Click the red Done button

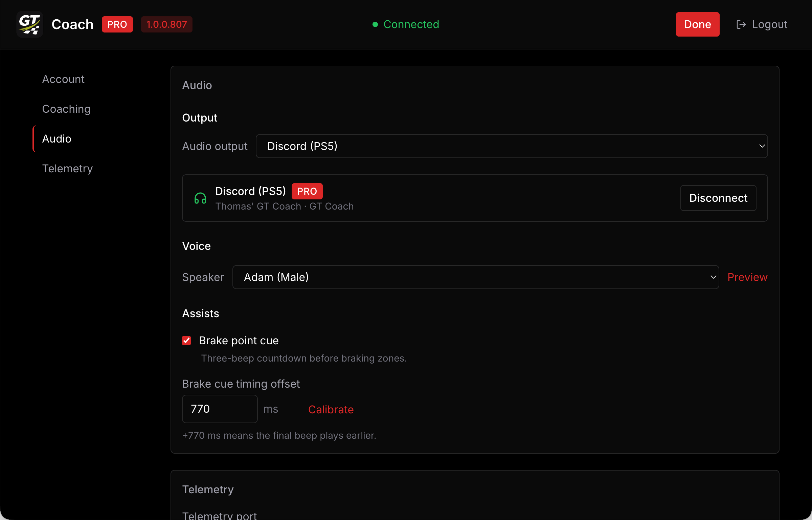(x=697, y=24)
